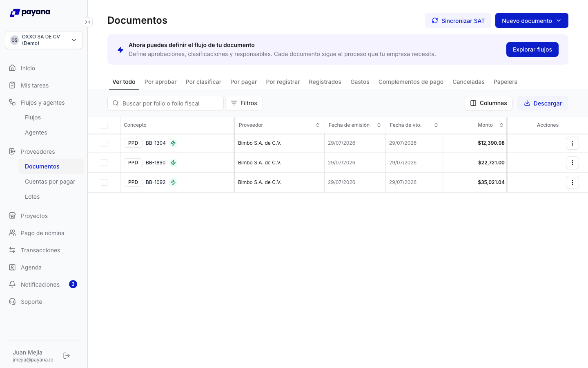
Task: Click the Flujos y agentes icon
Action: (x=13, y=102)
